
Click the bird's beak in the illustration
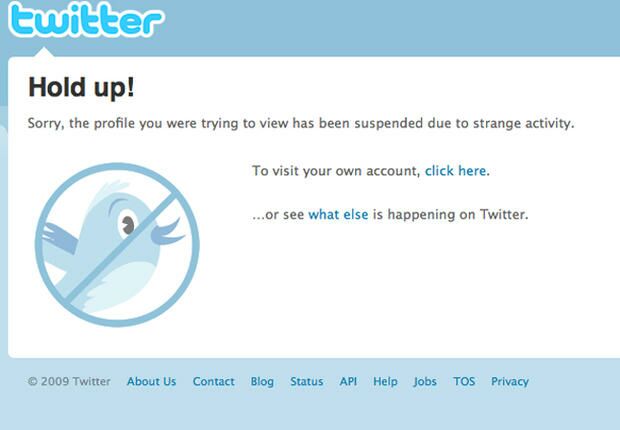[x=167, y=232]
